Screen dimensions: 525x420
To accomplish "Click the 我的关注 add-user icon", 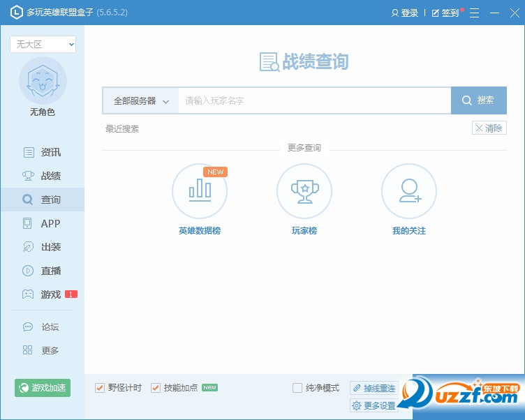I will pyautogui.click(x=409, y=191).
